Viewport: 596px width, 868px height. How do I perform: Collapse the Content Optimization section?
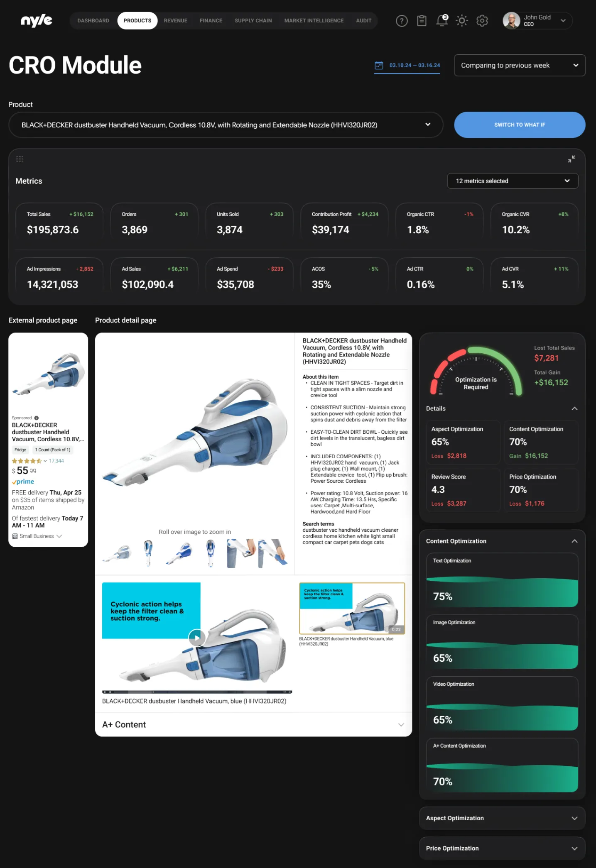click(x=574, y=541)
